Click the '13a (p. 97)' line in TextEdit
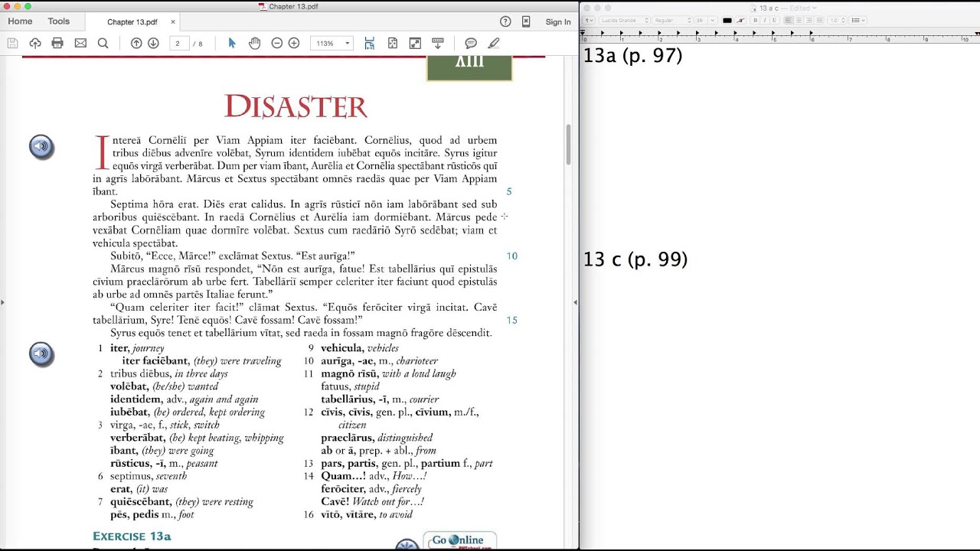Image resolution: width=980 pixels, height=551 pixels. click(x=632, y=55)
